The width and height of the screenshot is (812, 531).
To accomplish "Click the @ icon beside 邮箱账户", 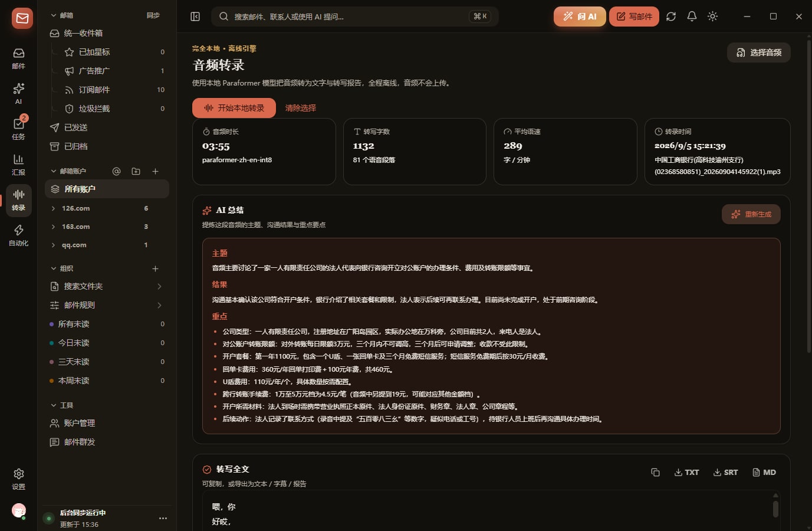I will [116, 171].
